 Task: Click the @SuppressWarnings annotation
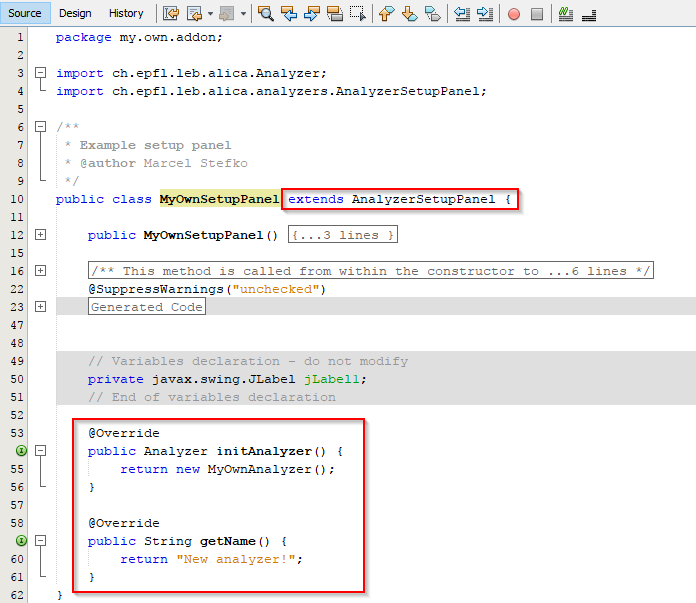[x=207, y=289]
